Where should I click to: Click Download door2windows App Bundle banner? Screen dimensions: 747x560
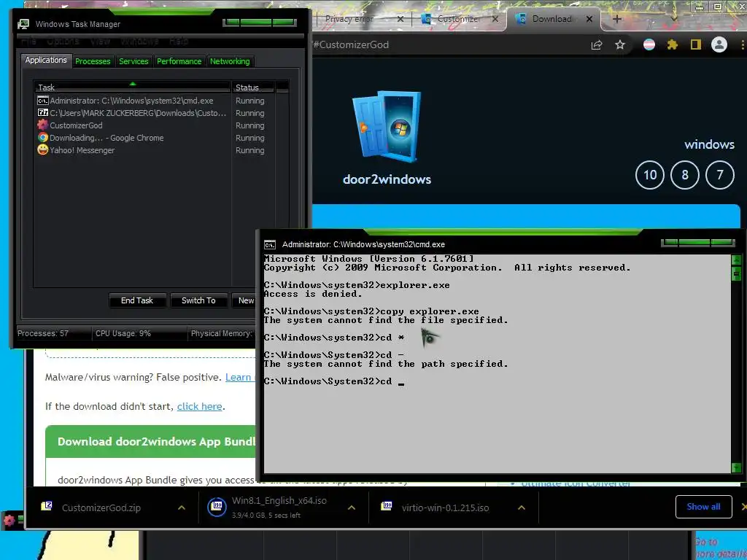click(x=150, y=441)
